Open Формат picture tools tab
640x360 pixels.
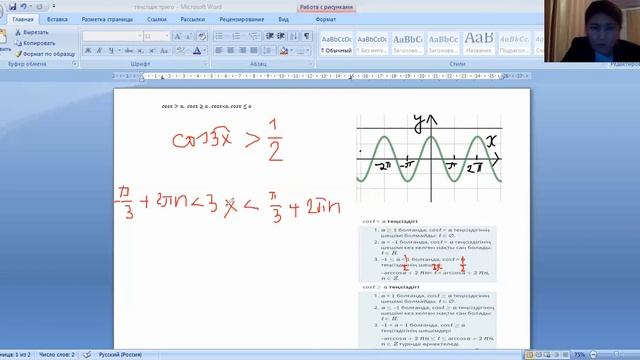point(326,19)
